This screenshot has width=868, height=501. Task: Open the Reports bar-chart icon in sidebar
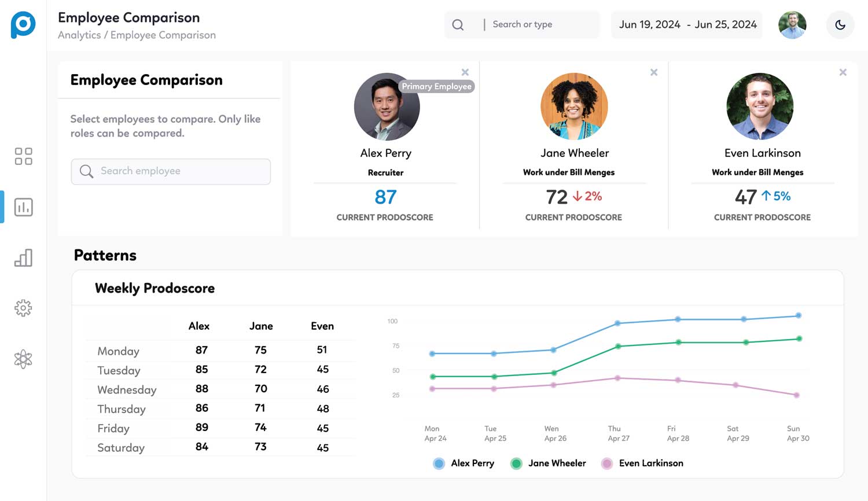click(x=23, y=257)
